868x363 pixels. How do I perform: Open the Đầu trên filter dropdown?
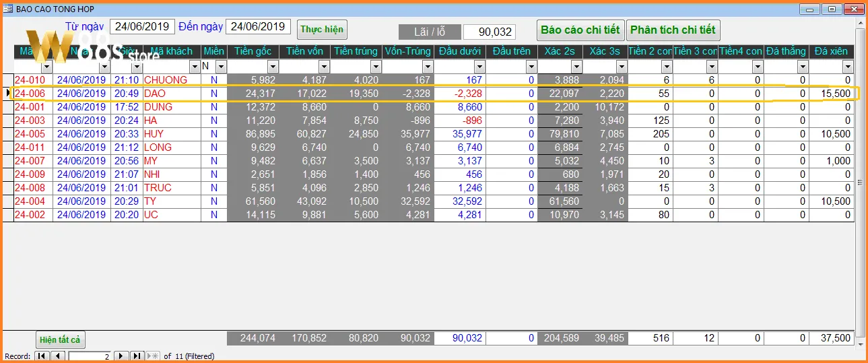[531, 67]
